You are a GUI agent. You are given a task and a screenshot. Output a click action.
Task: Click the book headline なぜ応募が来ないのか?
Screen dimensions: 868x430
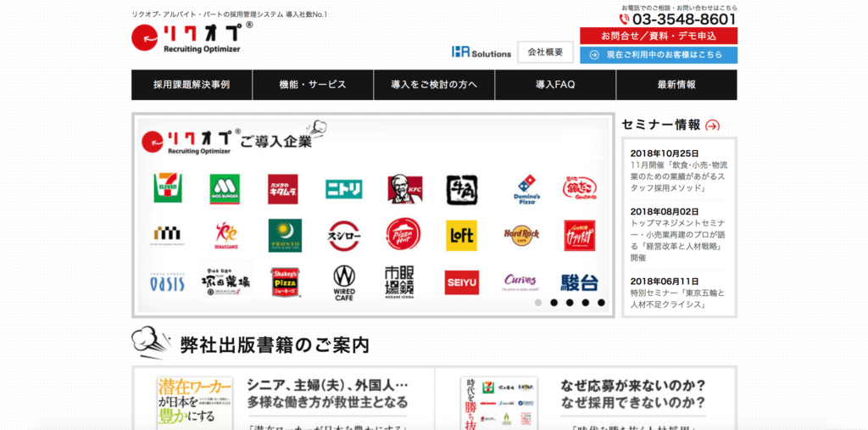tap(632, 384)
